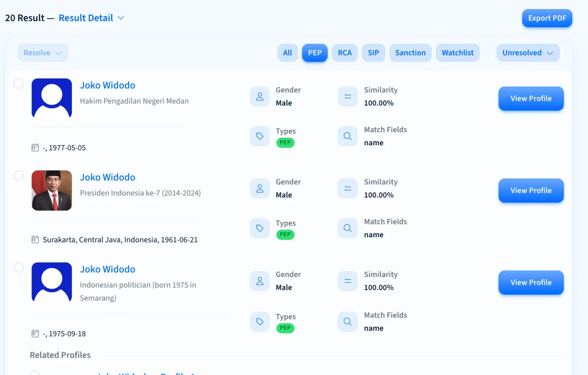
Task: Click the match fields magnifier for Indonesian politician result
Action: 348,322
